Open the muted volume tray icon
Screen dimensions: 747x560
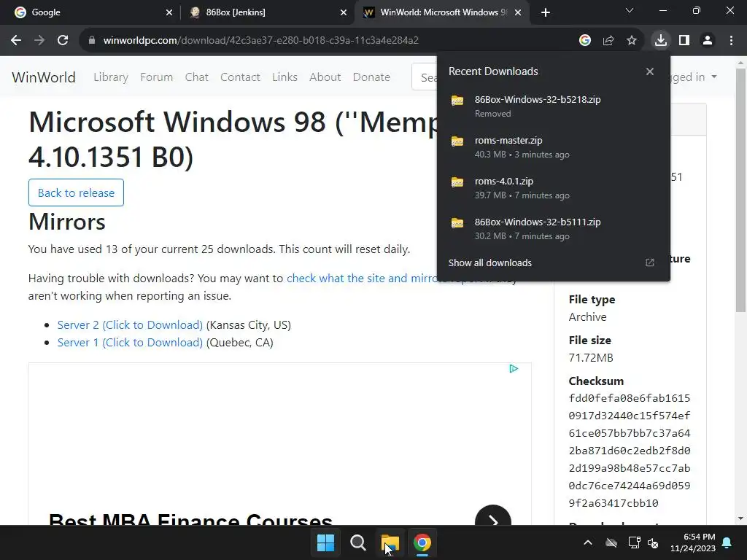[x=653, y=542]
